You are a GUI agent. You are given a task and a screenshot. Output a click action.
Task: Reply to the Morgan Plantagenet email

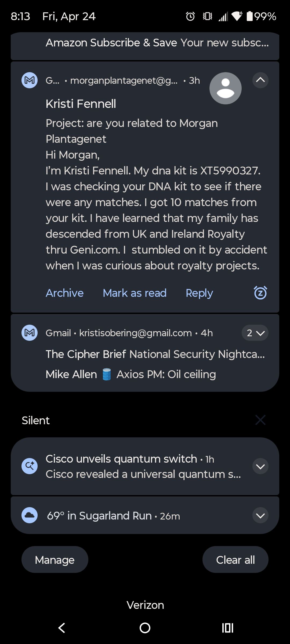199,293
